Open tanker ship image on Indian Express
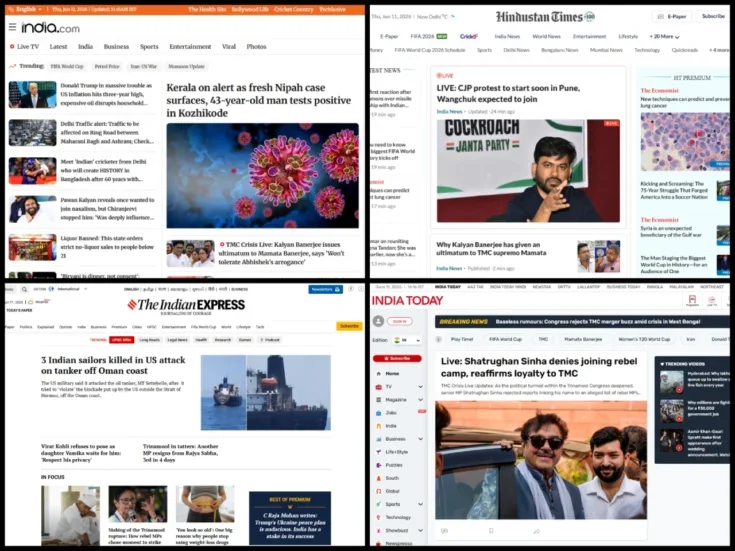This screenshot has width=735, height=551. pos(266,392)
